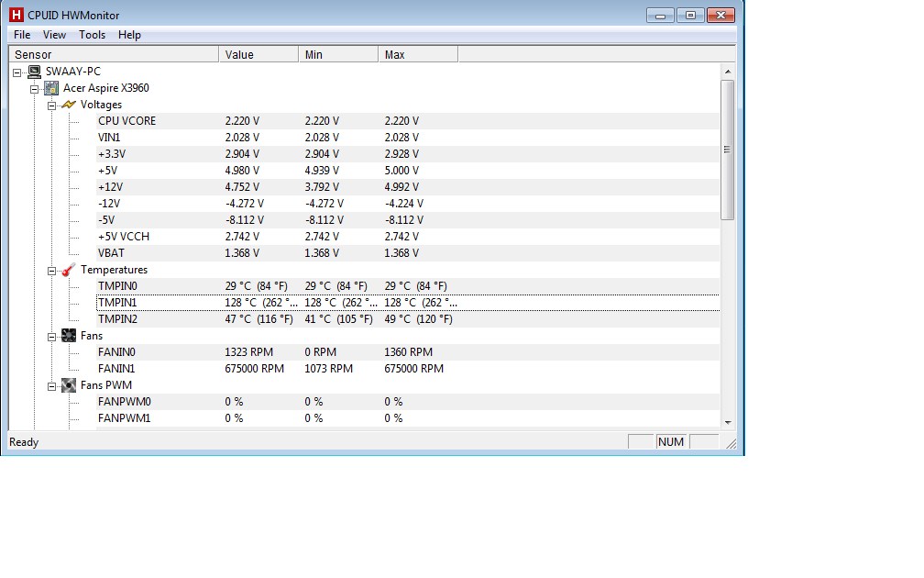Click the Temperatures group label
This screenshot has width=924, height=578.
(115, 270)
